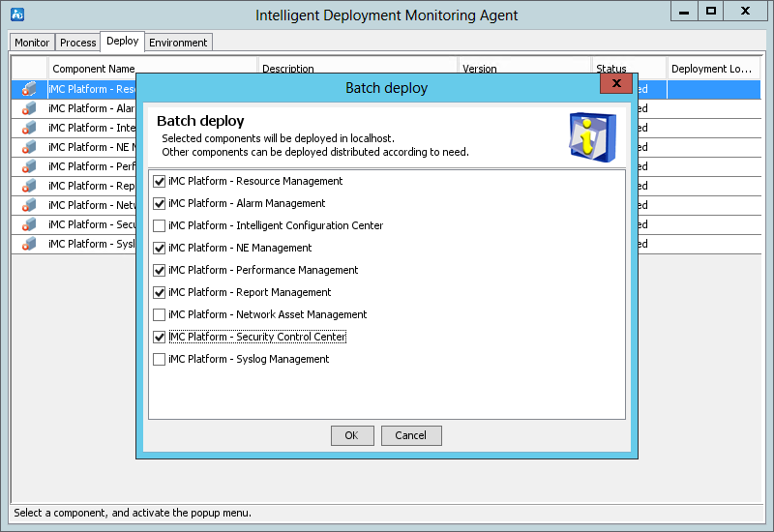Viewport: 774px width, 532px height.
Task: Click the Batch deploy info icon
Action: click(592, 137)
